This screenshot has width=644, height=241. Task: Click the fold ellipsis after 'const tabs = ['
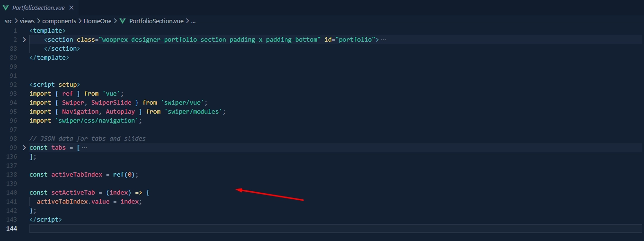click(85, 148)
